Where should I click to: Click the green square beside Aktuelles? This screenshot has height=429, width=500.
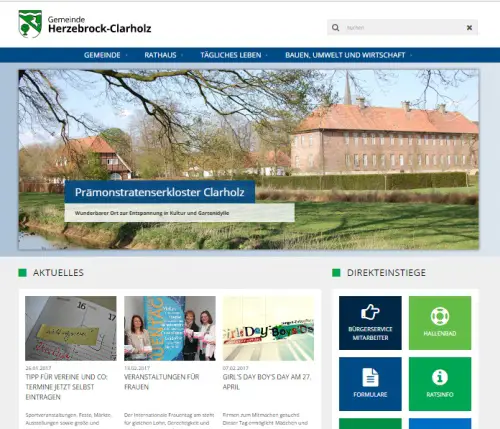pyautogui.click(x=22, y=273)
